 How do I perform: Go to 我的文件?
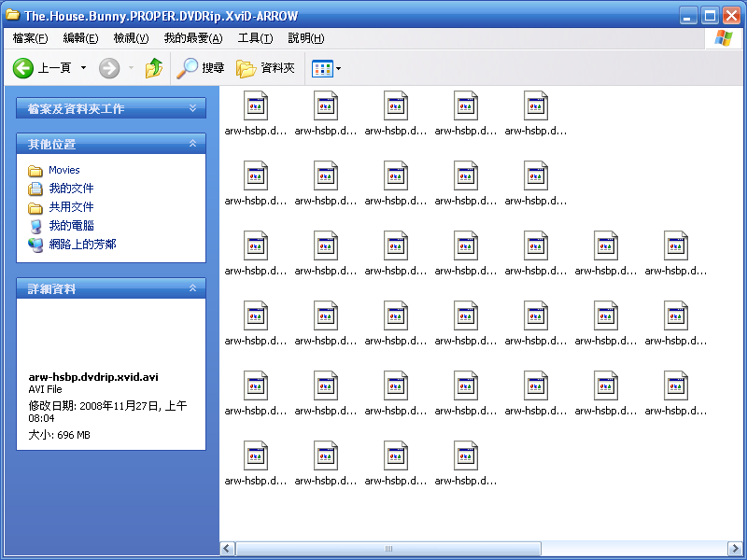coord(71,189)
